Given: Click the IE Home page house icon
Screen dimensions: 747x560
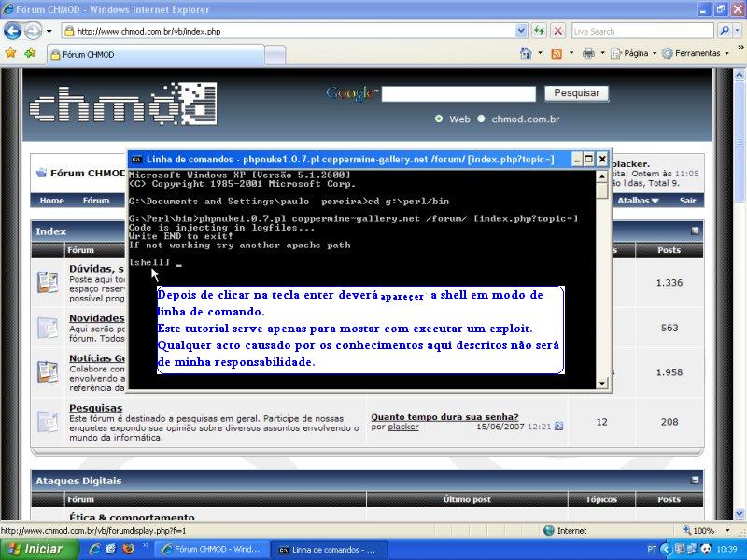Looking at the screenshot, I should [526, 53].
